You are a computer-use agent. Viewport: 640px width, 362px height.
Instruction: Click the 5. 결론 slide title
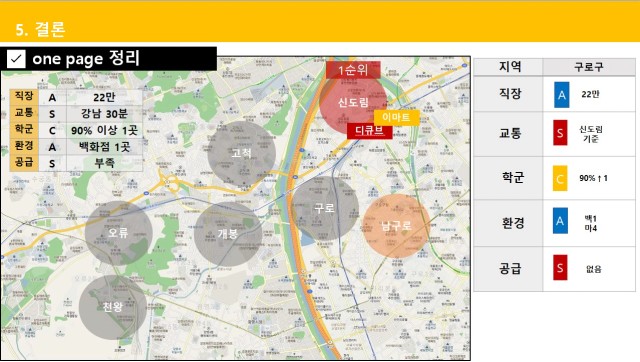pos(40,29)
